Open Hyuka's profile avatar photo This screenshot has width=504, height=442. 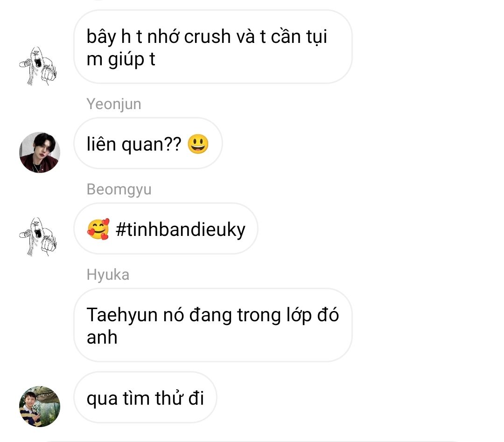pyautogui.click(x=40, y=407)
